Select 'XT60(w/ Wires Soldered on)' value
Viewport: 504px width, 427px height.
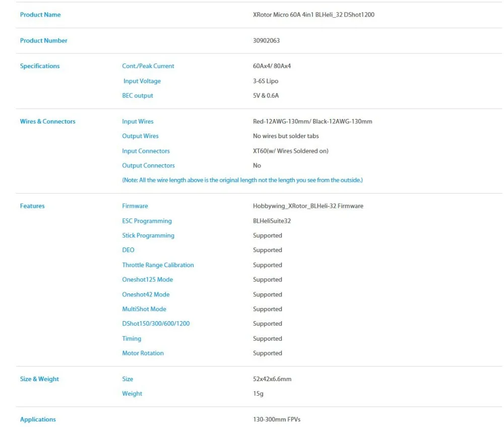[291, 151]
